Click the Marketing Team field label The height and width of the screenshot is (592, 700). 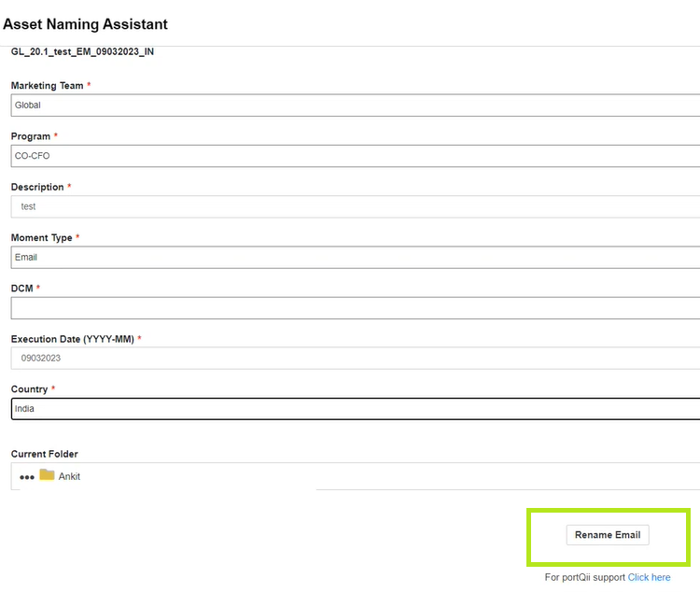pos(48,85)
